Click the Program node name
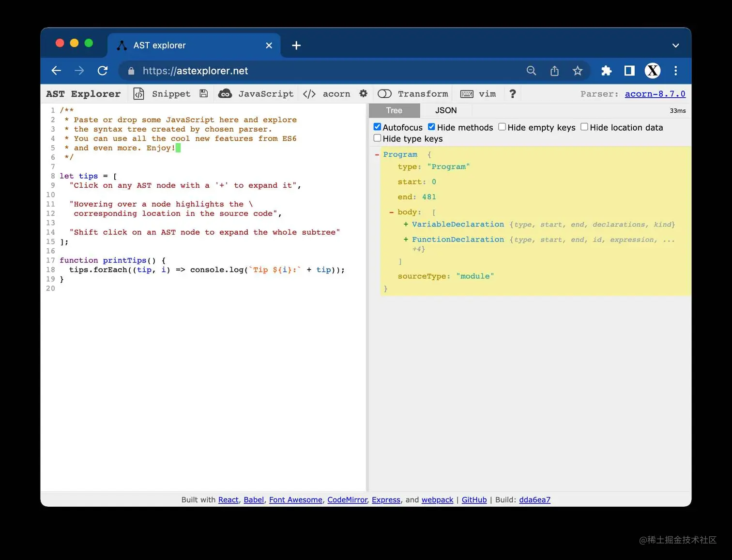The width and height of the screenshot is (732, 560). pyautogui.click(x=400, y=154)
